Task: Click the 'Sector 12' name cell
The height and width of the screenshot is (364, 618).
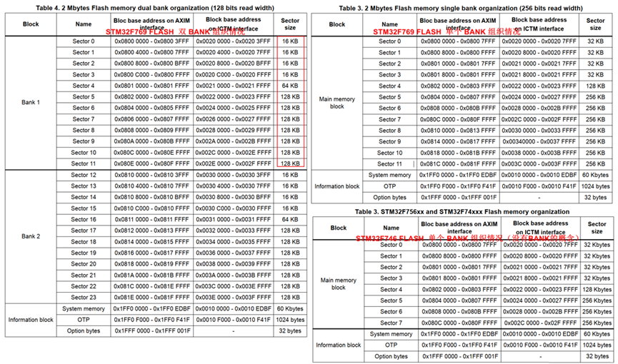Action: click(x=84, y=175)
